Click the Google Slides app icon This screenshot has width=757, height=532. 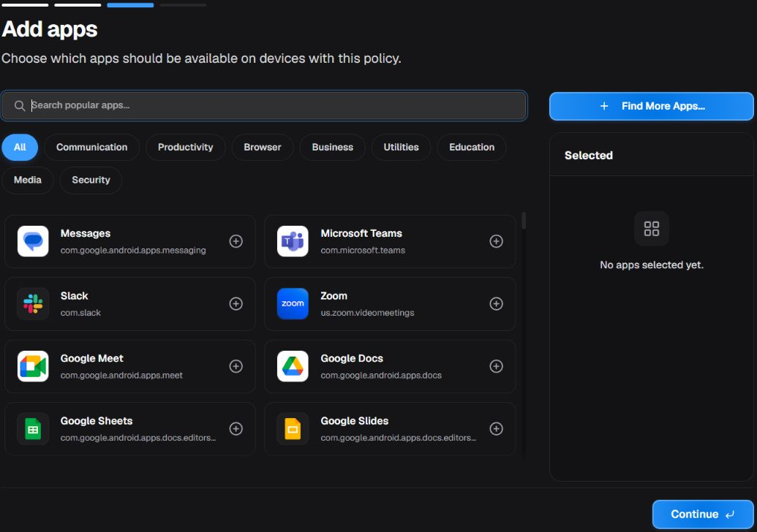(293, 429)
